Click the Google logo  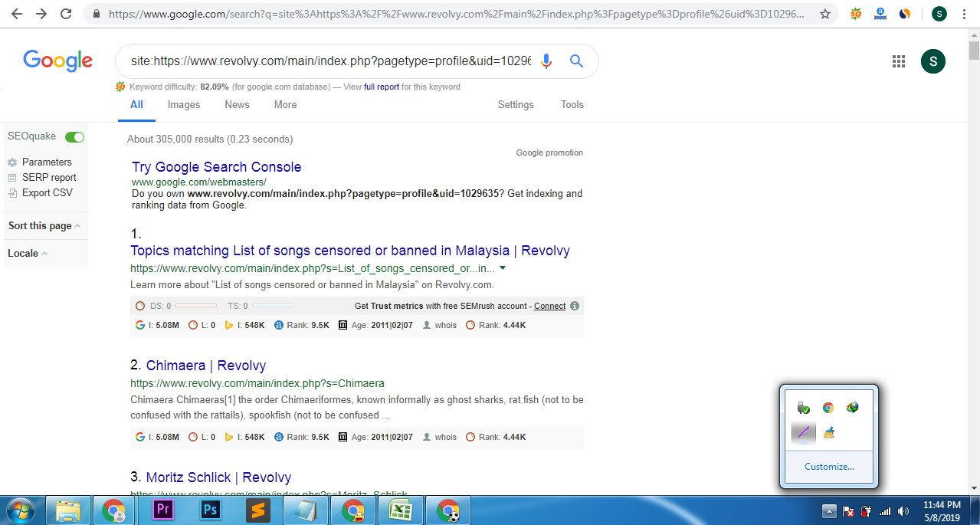click(x=58, y=61)
